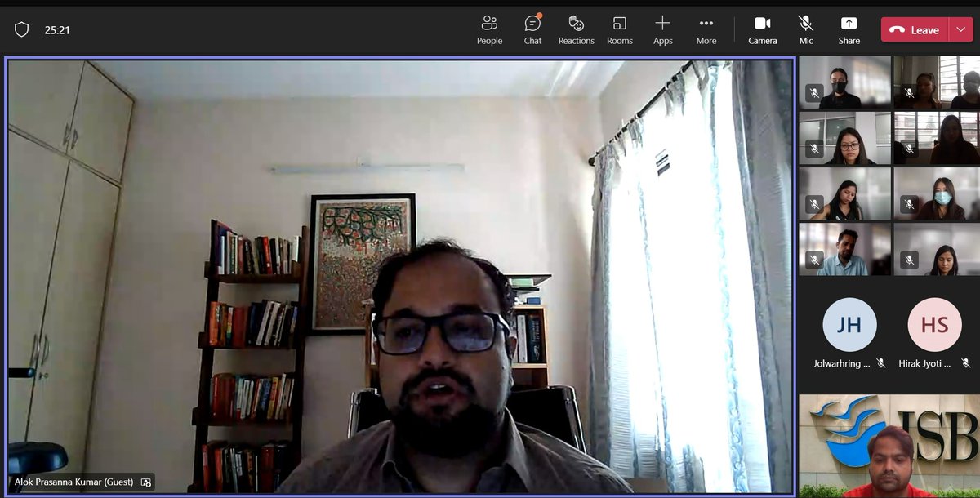Unmute the Mic

click(x=806, y=29)
